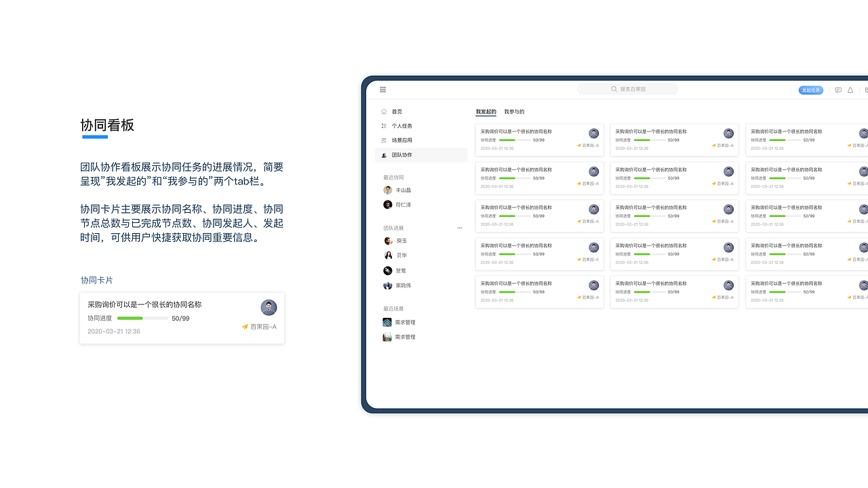The width and height of the screenshot is (868, 488).
Task: Open the bell notification icon
Action: (850, 89)
